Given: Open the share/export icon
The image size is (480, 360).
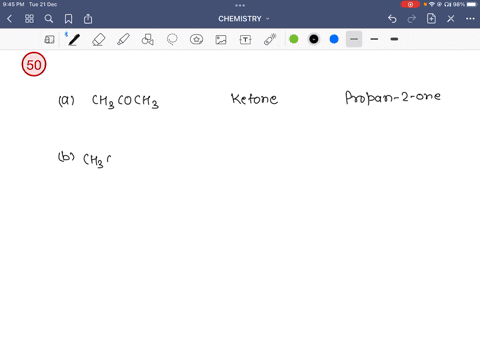Looking at the screenshot, I should point(88,19).
